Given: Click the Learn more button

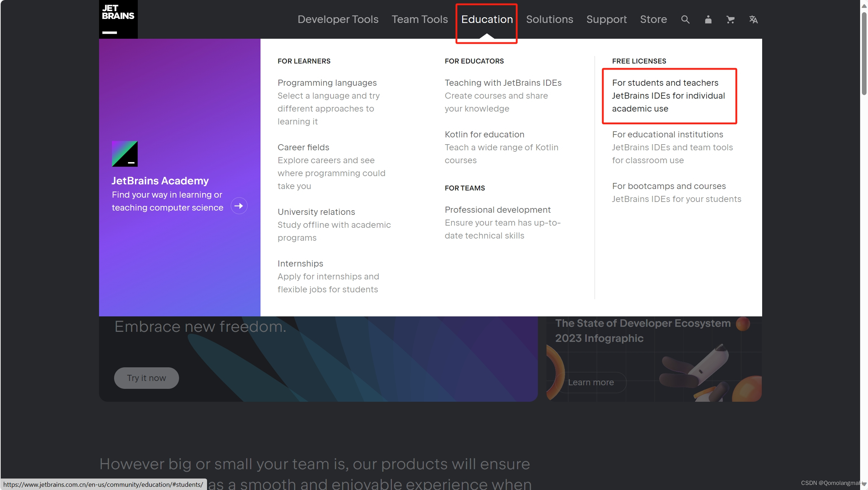Looking at the screenshot, I should (591, 382).
